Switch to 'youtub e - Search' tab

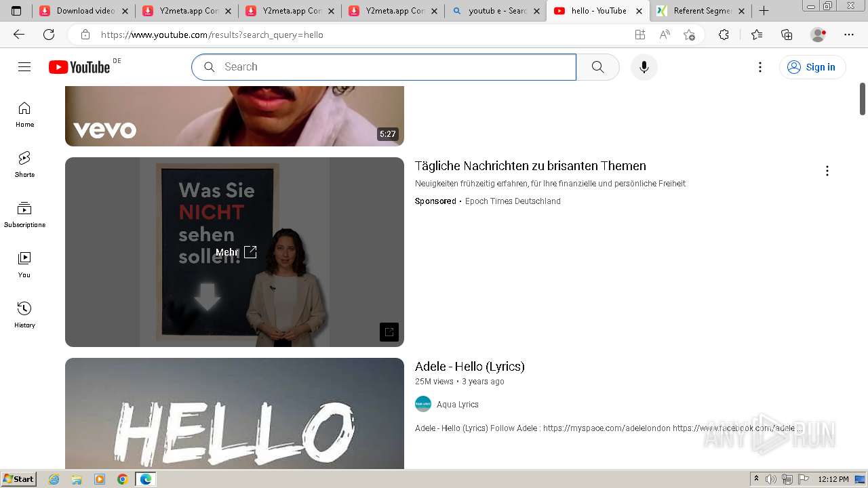click(496, 11)
